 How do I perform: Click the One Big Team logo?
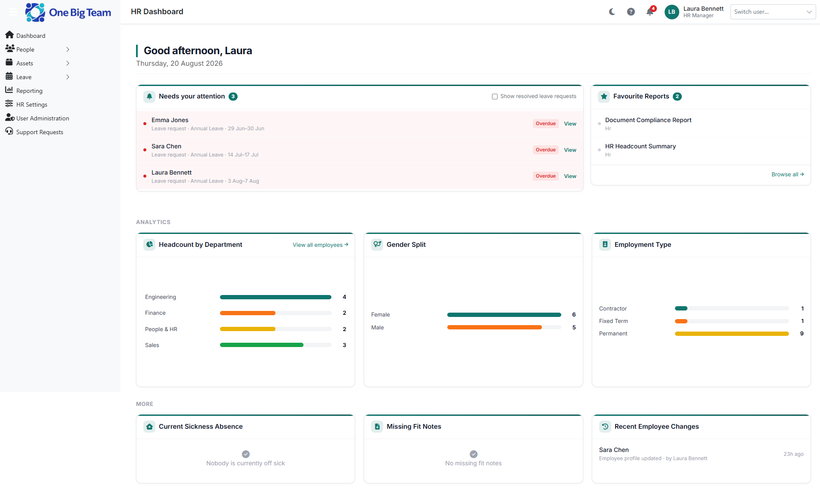pyautogui.click(x=68, y=12)
